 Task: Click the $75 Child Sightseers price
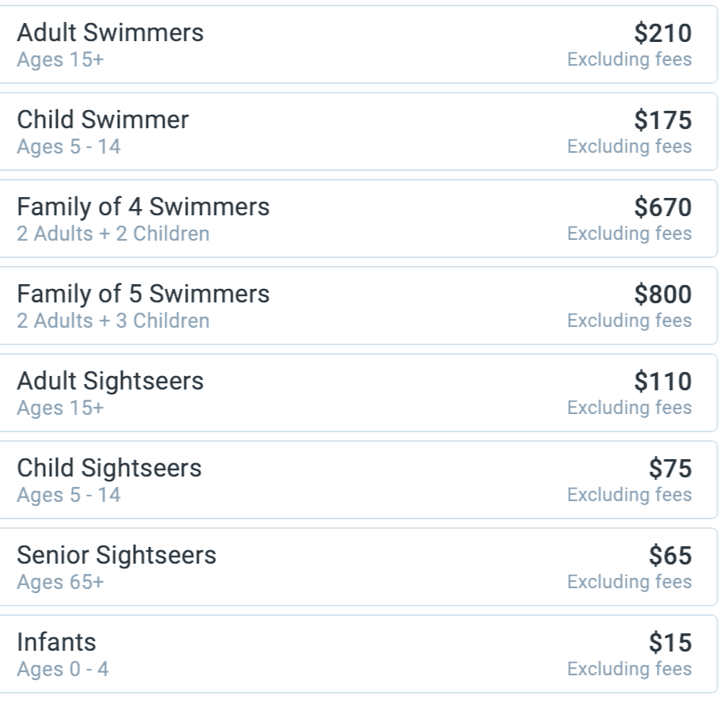click(x=669, y=469)
